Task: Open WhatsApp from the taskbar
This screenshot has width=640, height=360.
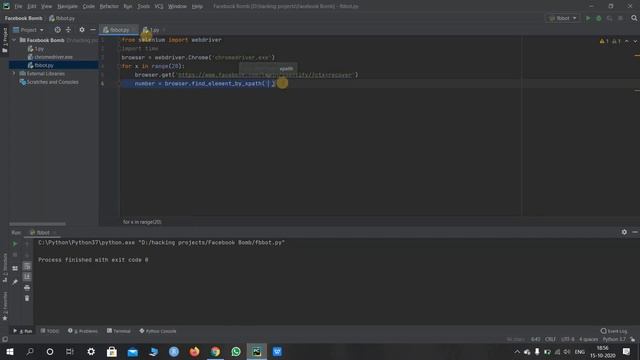Action: point(236,351)
